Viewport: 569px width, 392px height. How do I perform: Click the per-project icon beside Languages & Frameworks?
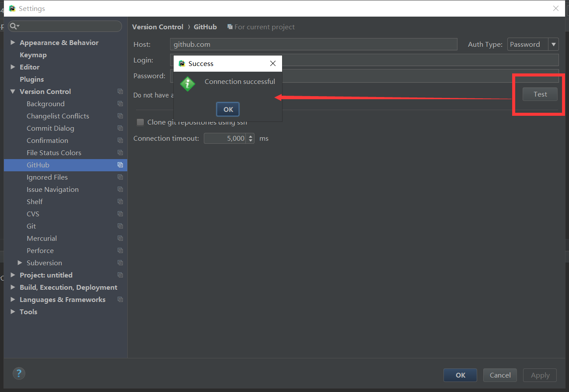tap(120, 299)
